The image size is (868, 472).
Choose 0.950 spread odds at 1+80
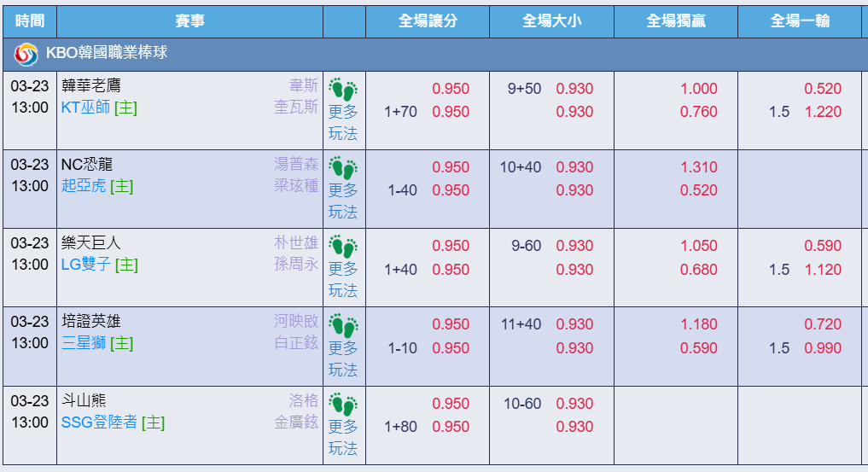tap(451, 427)
